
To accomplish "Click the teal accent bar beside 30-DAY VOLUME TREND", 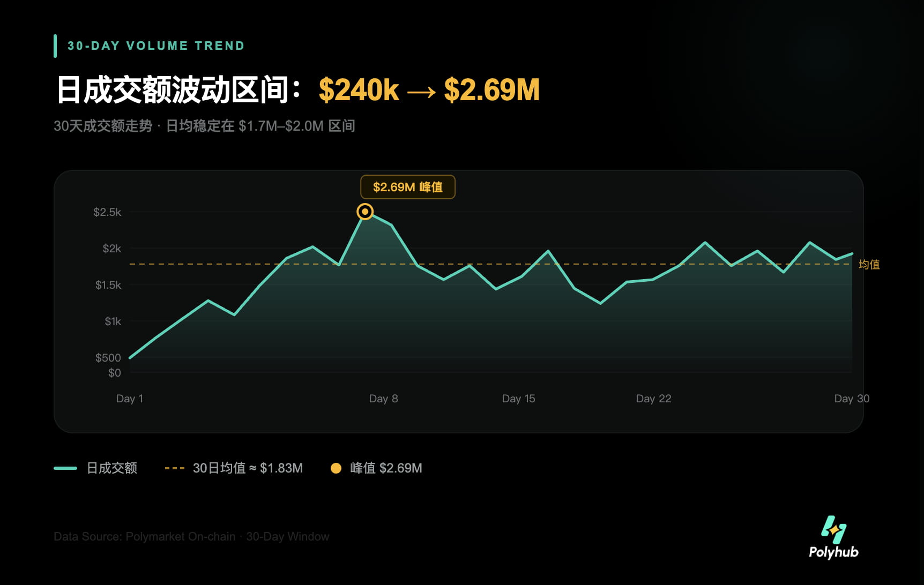I will coord(55,46).
